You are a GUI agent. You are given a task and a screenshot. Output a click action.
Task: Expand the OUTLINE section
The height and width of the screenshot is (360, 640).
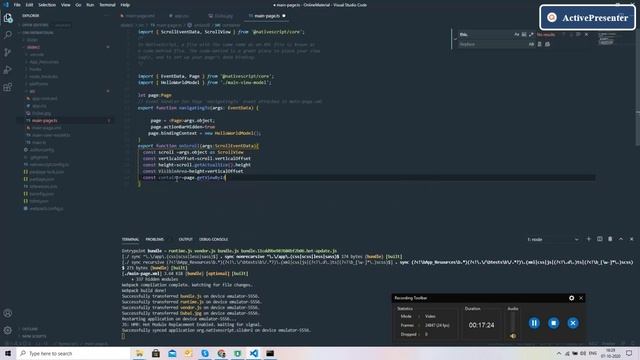[x=65, y=329]
